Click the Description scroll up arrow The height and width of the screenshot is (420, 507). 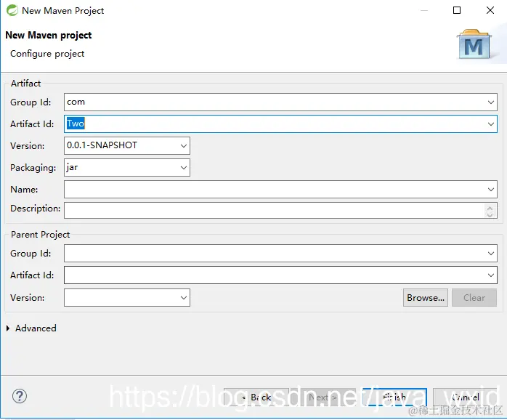490,208
